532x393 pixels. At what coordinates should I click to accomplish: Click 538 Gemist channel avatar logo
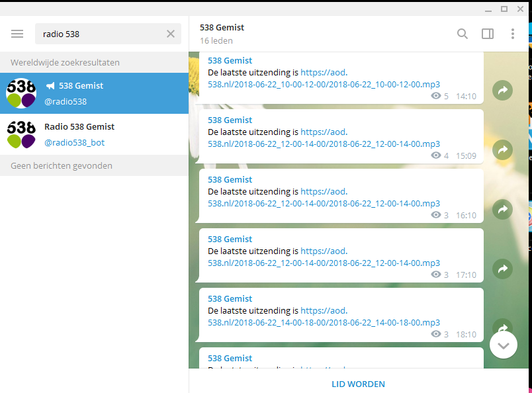click(x=21, y=93)
